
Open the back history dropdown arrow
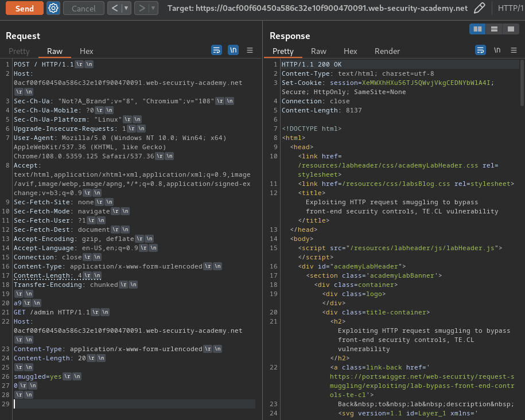126,8
